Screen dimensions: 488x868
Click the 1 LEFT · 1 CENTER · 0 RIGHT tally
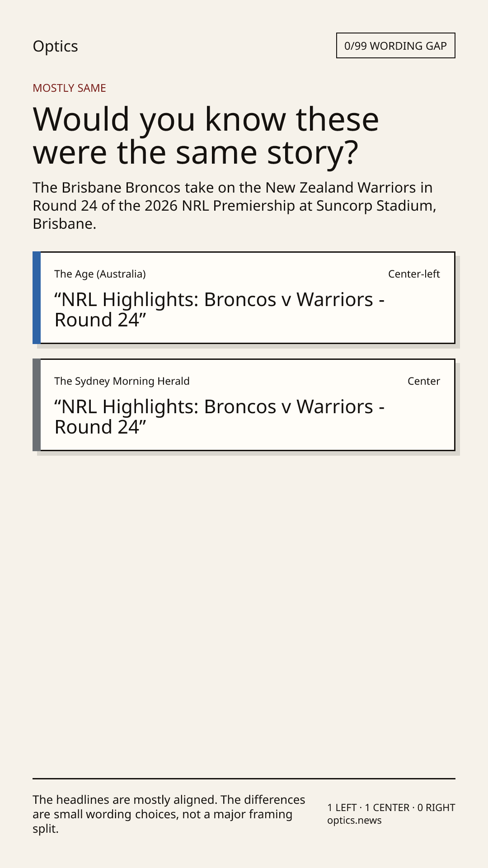coord(391,807)
